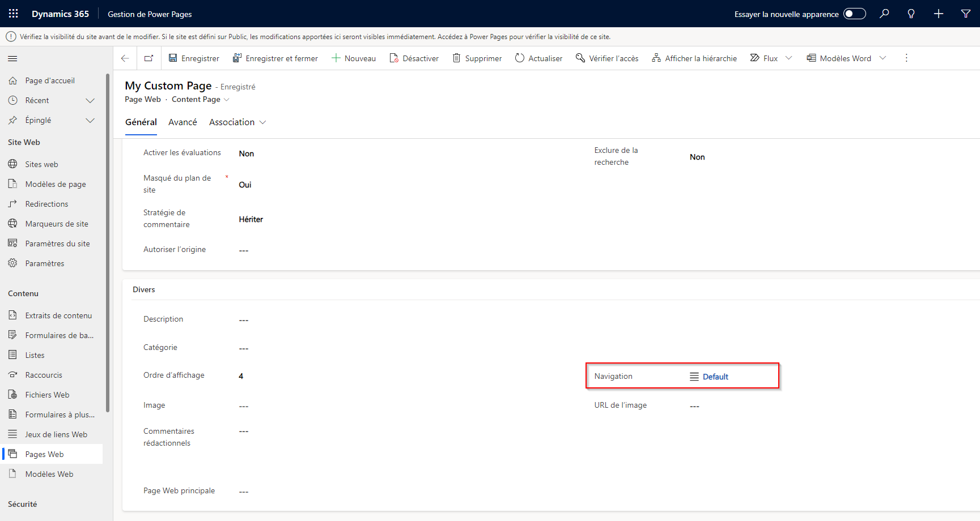
Task: Refresh the form with Actualiser
Action: (x=539, y=58)
